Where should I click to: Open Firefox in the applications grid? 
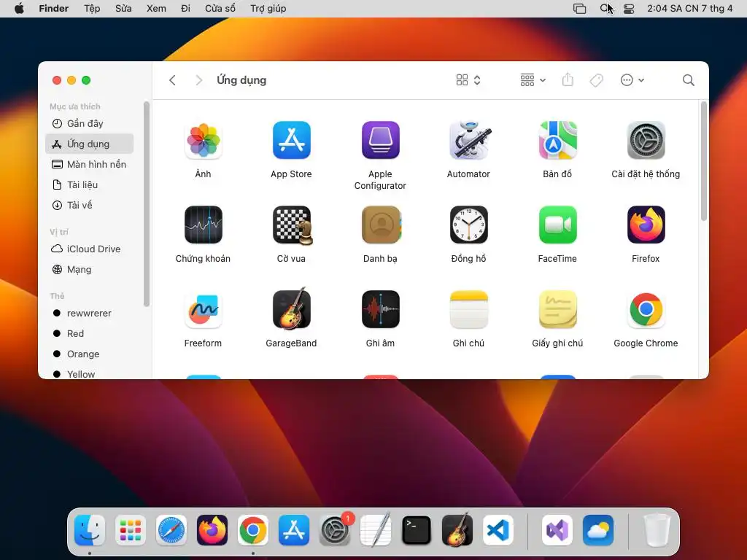click(x=646, y=225)
